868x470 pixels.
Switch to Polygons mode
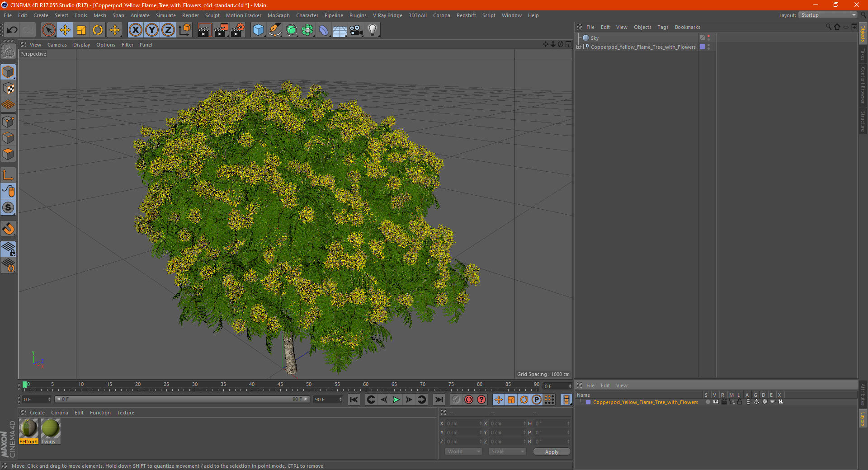[8, 154]
